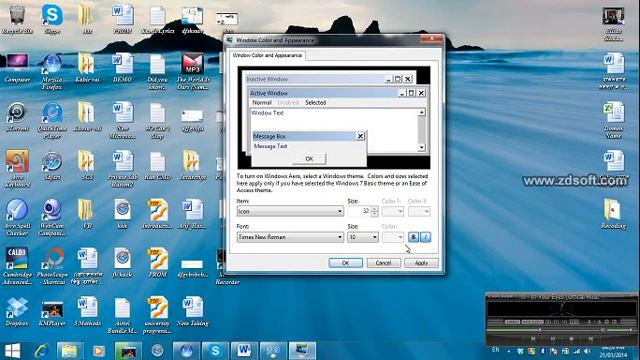
Task: Open the disabled Color 1 dropdown
Action: 393,211
